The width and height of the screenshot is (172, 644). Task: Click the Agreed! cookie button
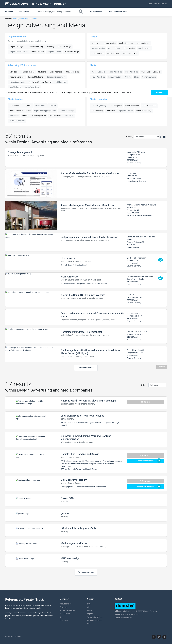click(159, 92)
